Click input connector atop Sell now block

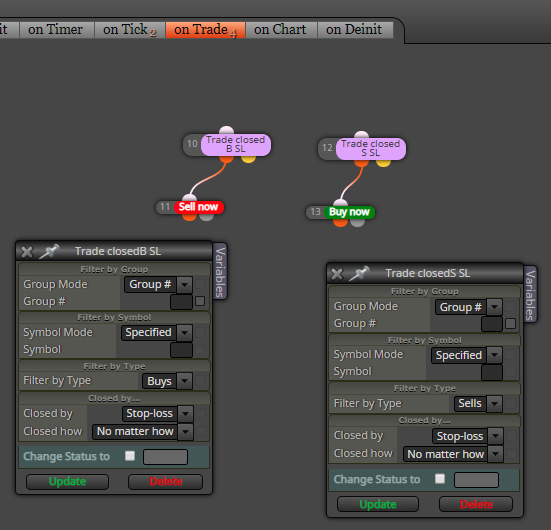click(x=190, y=198)
